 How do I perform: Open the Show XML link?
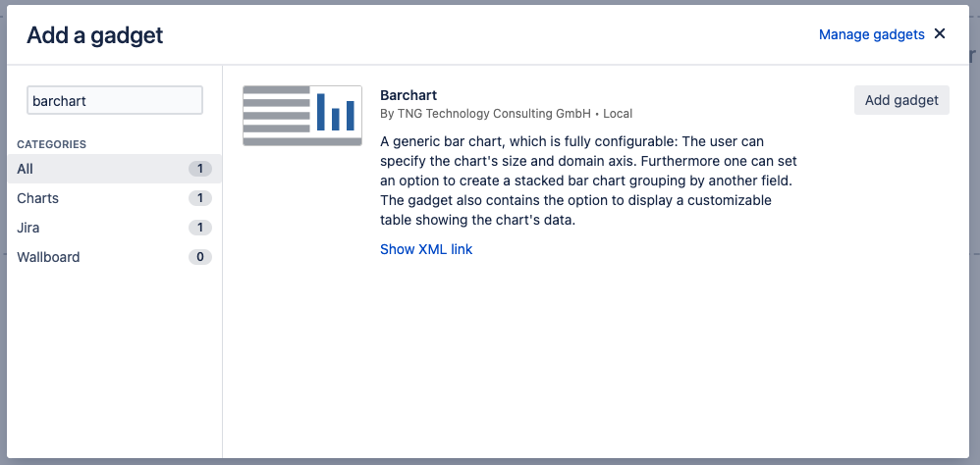pos(426,249)
